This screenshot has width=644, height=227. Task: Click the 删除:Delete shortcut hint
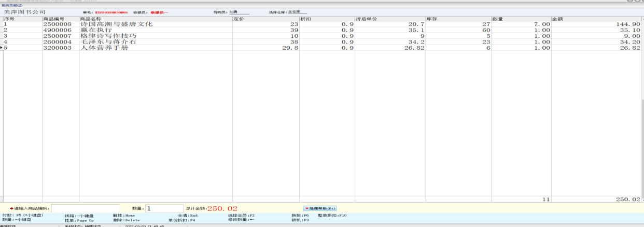[x=127, y=220]
